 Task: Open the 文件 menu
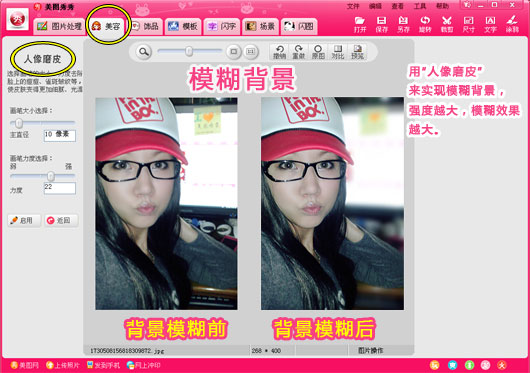(x=353, y=6)
